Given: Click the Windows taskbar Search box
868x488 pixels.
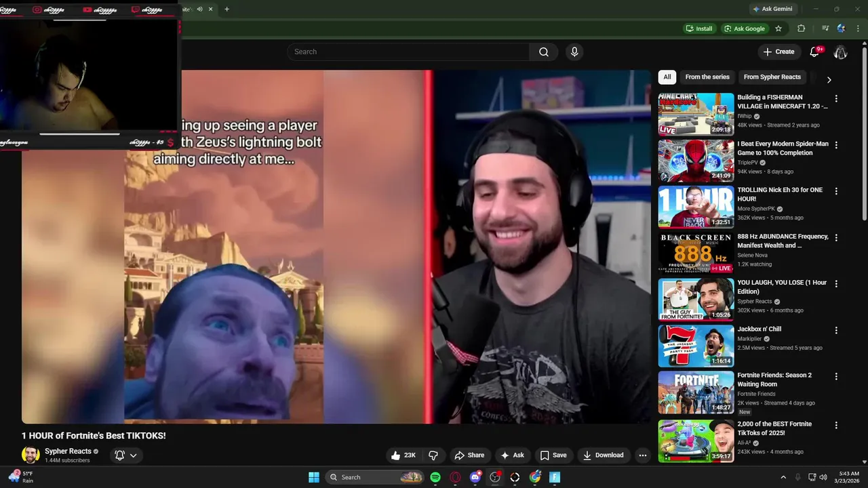Looking at the screenshot, I should tap(375, 477).
